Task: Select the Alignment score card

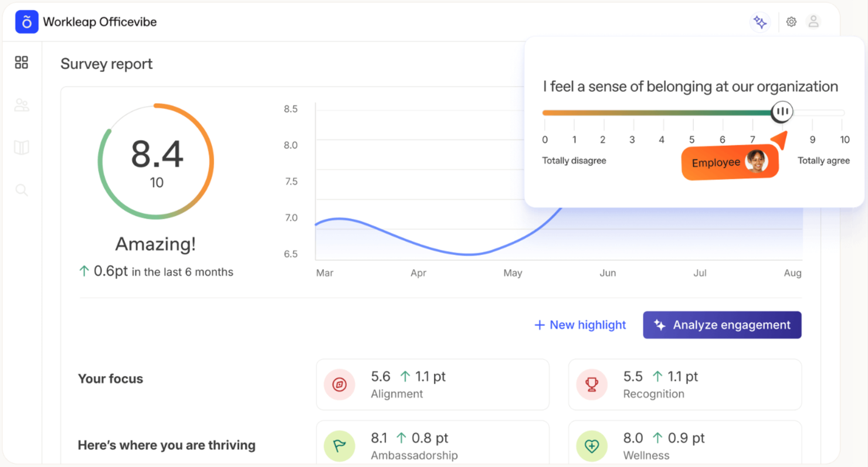Action: point(432,384)
